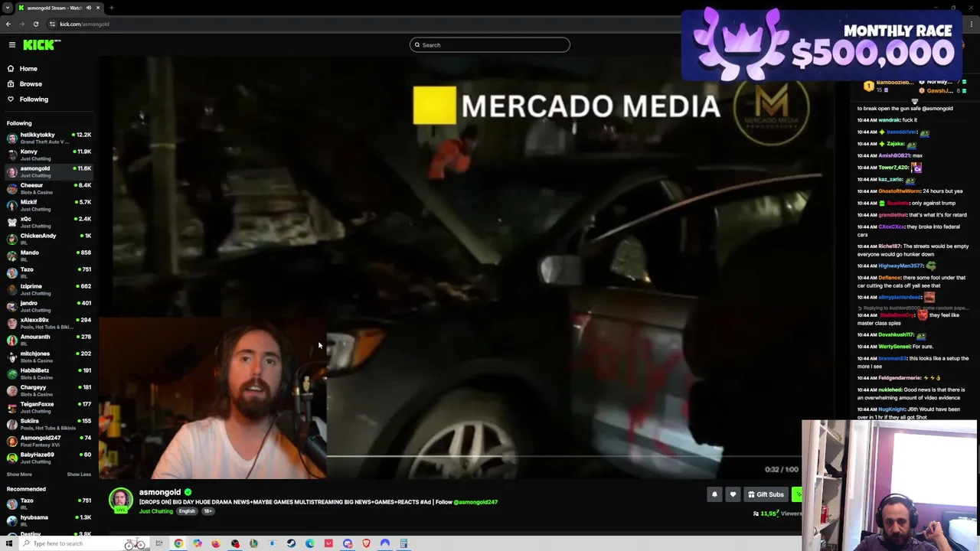Expand list with Show More
The width and height of the screenshot is (980, 551).
19,474
